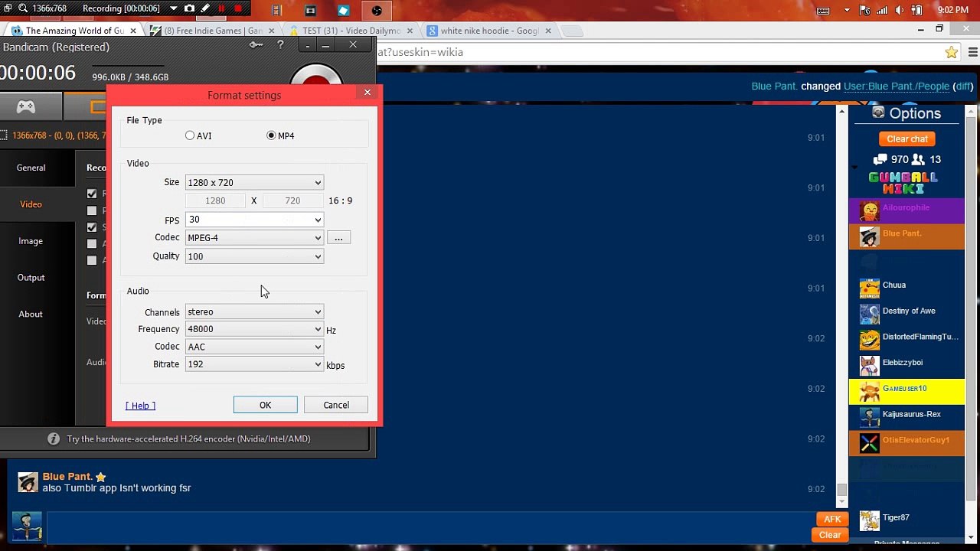Open Chrome hamburger menu icon
This screenshot has width=980, height=551.
[972, 52]
